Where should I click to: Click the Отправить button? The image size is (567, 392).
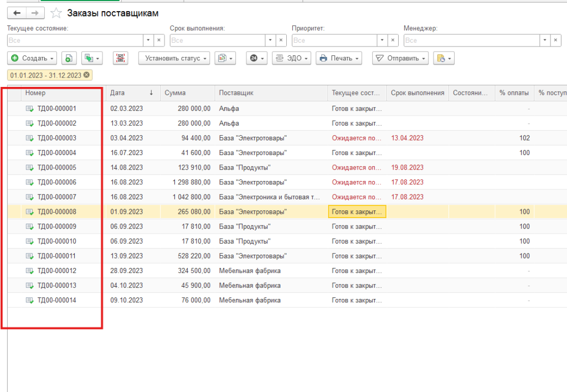[401, 58]
